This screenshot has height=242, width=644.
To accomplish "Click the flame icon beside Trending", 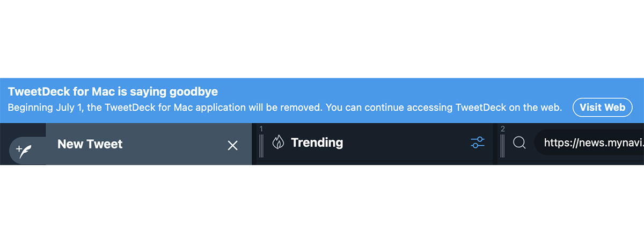I will [278, 143].
